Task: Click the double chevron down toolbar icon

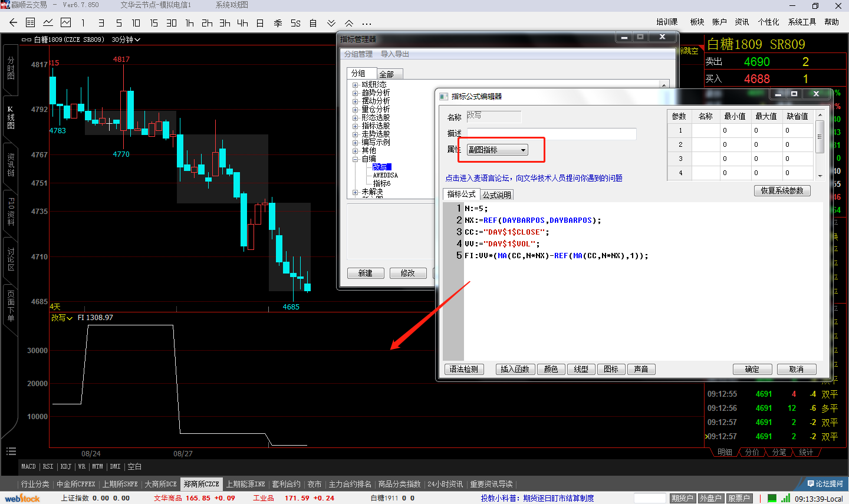Action: (331, 23)
